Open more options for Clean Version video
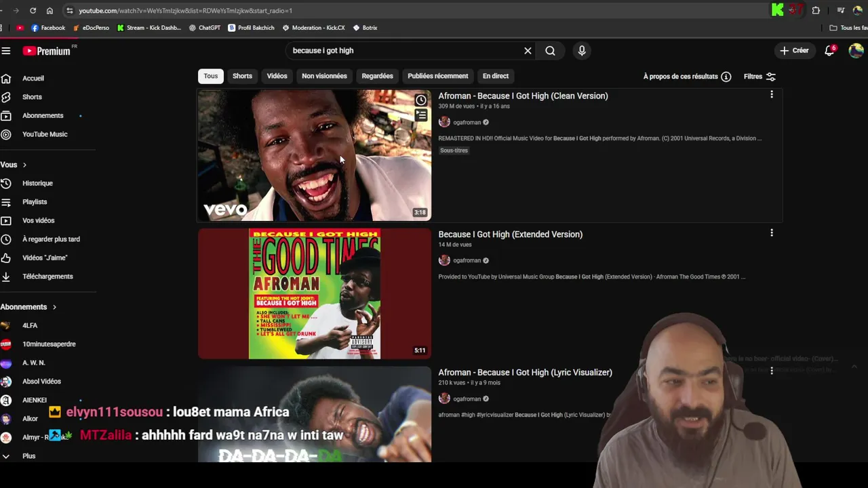The width and height of the screenshot is (868, 488). (771, 95)
